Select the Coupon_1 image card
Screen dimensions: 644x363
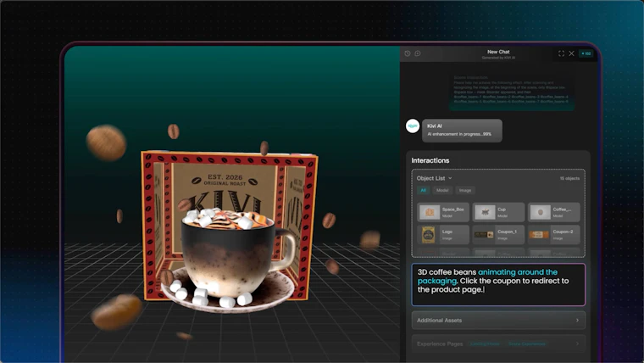coord(498,234)
